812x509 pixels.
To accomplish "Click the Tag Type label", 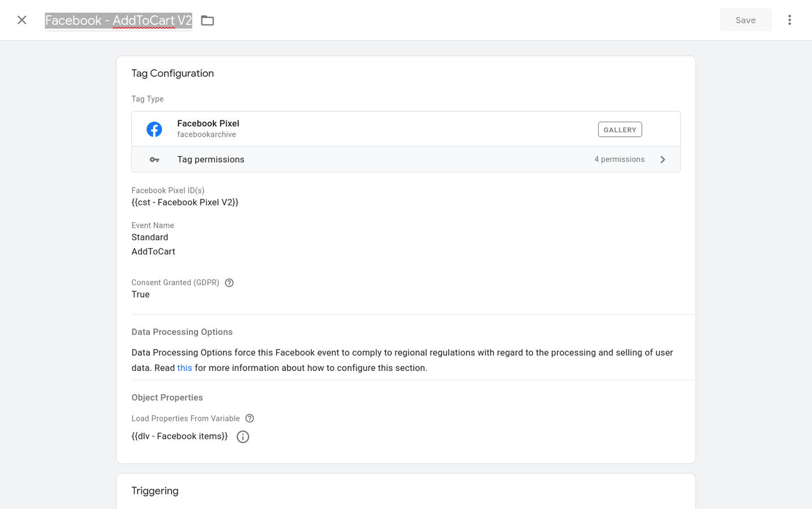I will [x=148, y=99].
